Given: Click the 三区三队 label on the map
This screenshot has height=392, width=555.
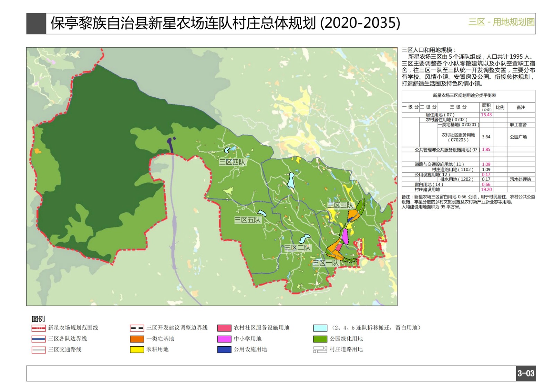Looking at the screenshot, I should tap(340, 205).
